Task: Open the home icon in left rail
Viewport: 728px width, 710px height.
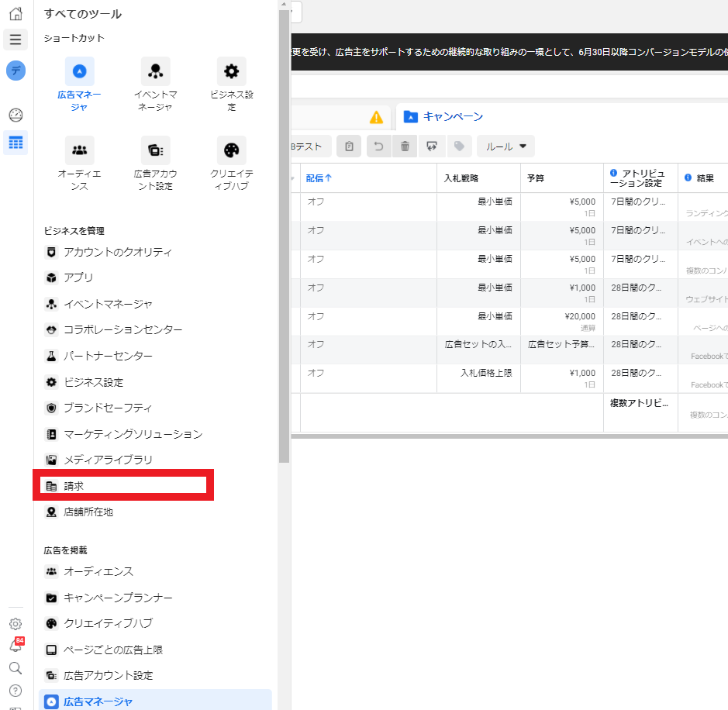Action: [x=16, y=13]
